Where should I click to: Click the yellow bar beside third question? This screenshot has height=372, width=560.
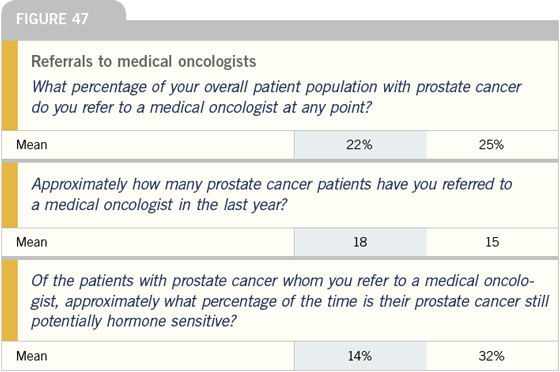coord(10,300)
